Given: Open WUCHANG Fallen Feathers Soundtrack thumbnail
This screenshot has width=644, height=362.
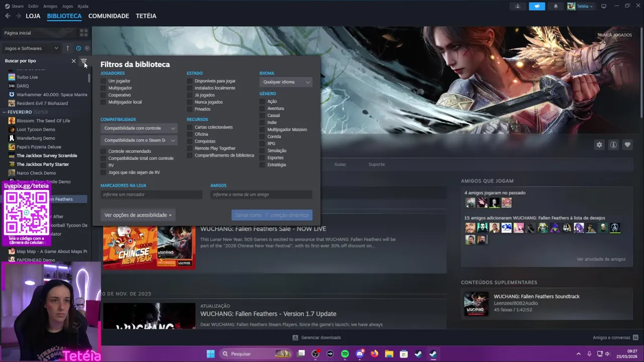Looking at the screenshot, I should (476, 304).
